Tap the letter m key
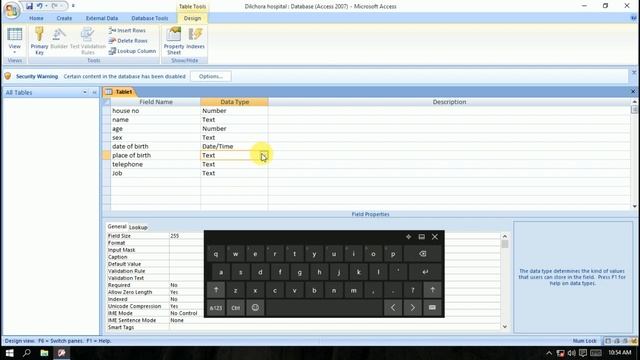The width and height of the screenshot is (640, 360). (x=353, y=290)
